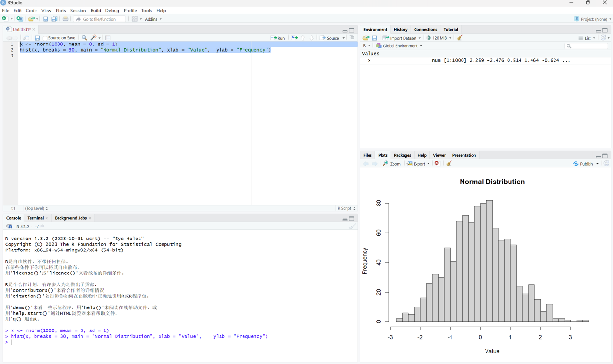
Task: Clear the console with the broom icon
Action: pos(352,227)
